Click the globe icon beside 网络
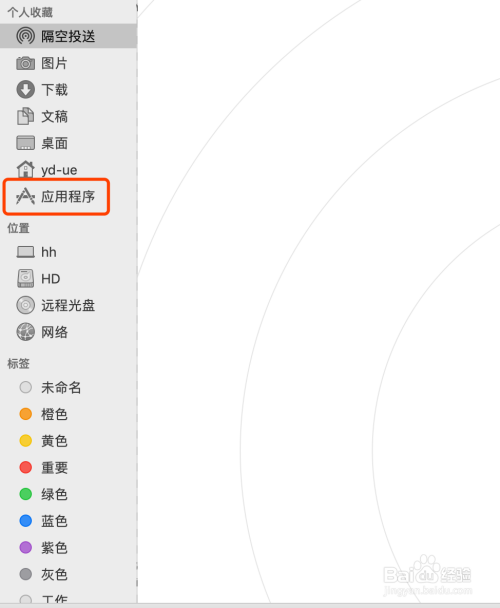The width and height of the screenshot is (500, 608). [x=26, y=332]
